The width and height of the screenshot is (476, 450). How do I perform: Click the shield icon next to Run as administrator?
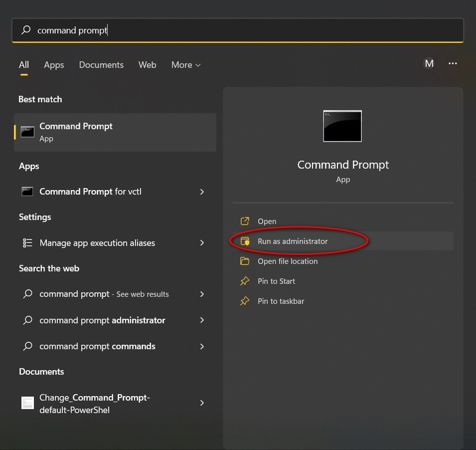pos(244,241)
